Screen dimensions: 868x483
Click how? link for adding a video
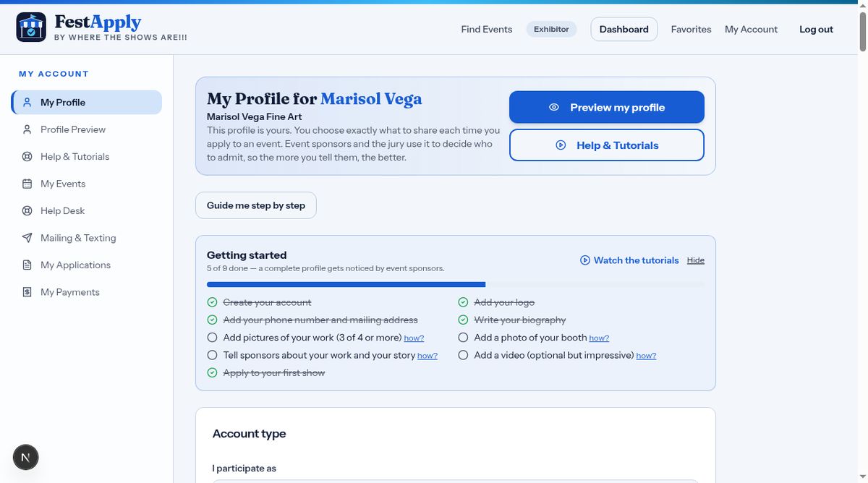coord(646,356)
